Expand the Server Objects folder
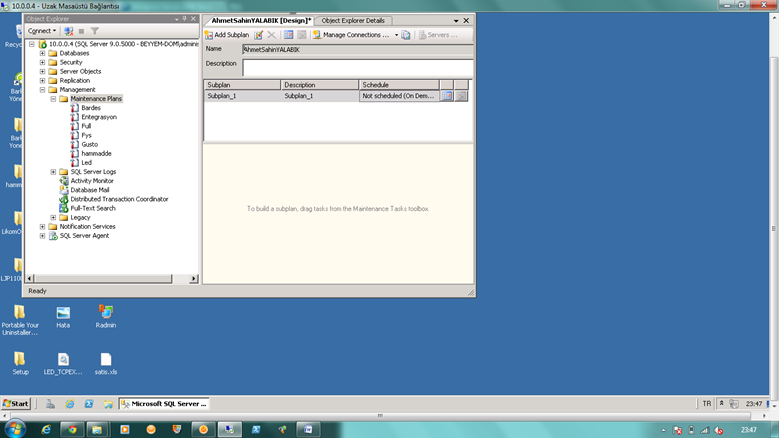 point(42,72)
